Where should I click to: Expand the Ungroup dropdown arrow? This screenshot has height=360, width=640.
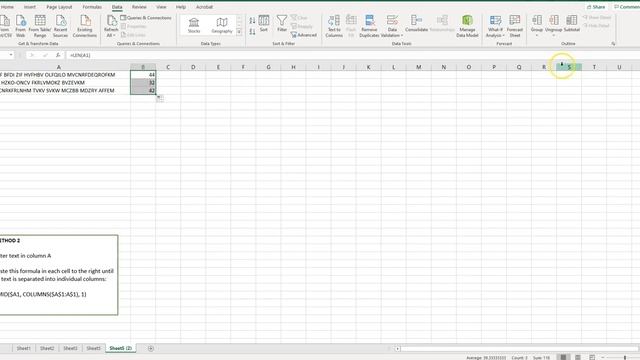coord(553,36)
